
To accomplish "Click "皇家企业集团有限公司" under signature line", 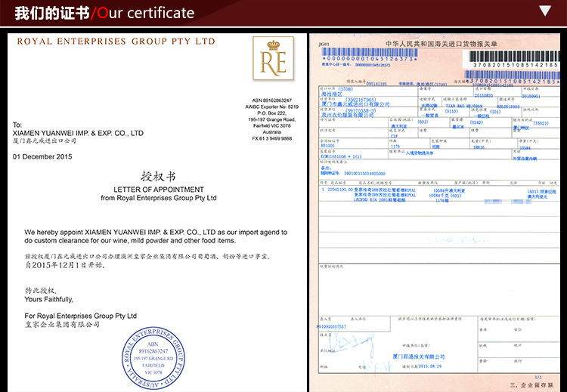I will (x=62, y=325).
